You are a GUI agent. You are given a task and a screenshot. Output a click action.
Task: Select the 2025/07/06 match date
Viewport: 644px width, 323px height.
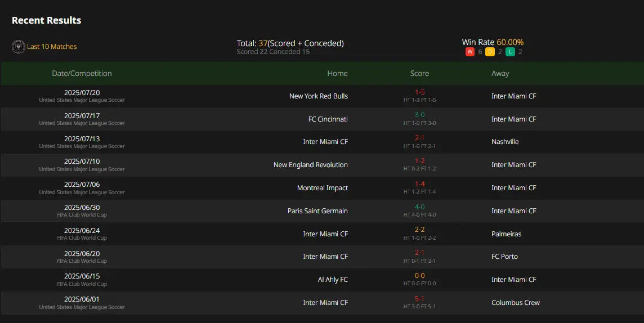[82, 184]
